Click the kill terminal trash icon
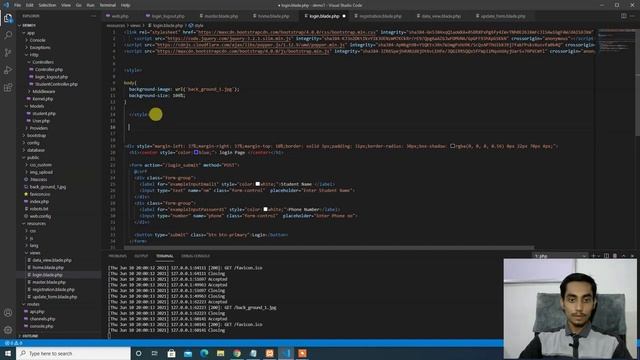The height and width of the screenshot is (360, 640). (615, 256)
